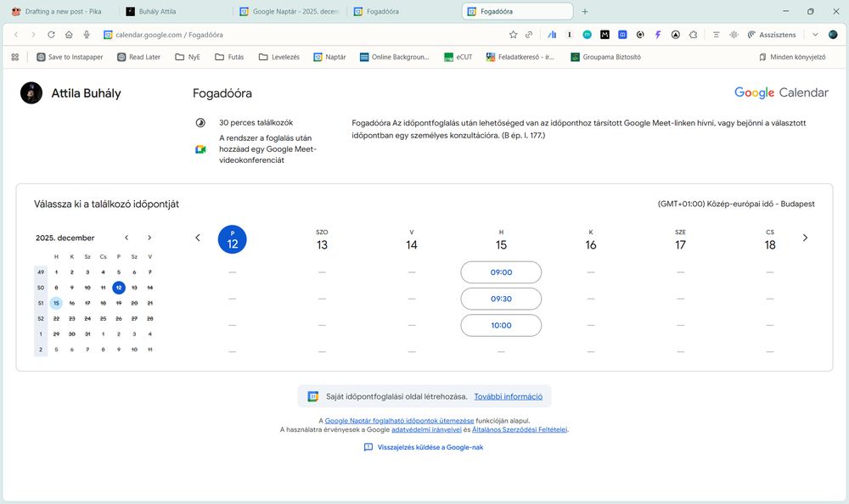
Task: Click the calendar.google.com address bar
Action: tap(169, 35)
